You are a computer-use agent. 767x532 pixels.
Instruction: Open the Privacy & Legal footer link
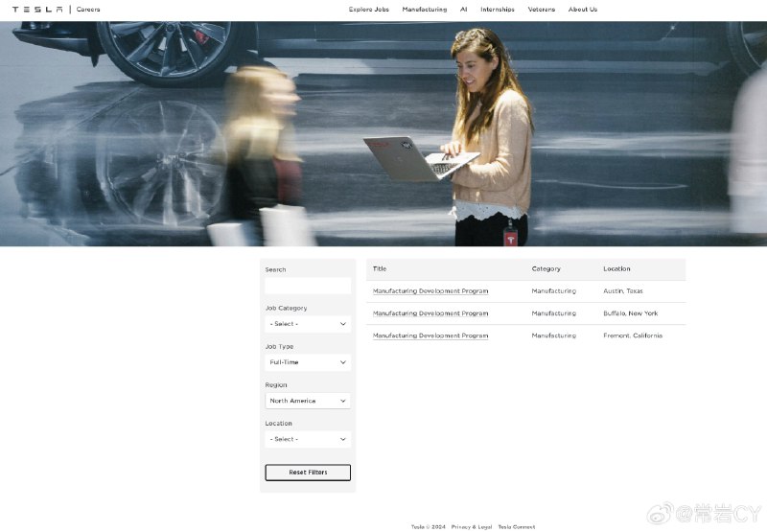click(472, 526)
